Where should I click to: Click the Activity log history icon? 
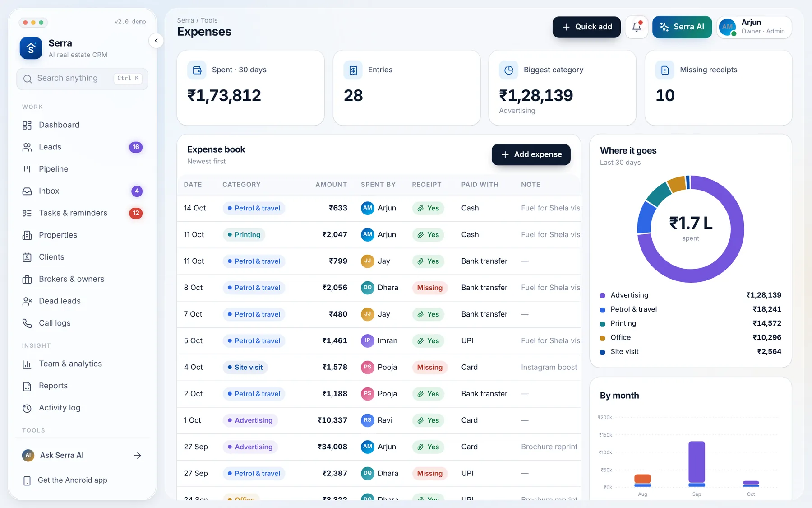27,408
